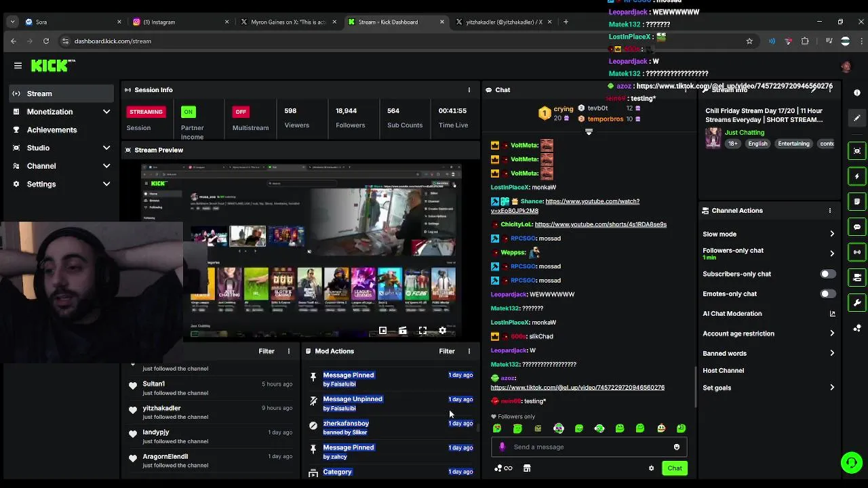The image size is (868, 488).
Task: Open AI Chat Moderation external link
Action: tap(832, 314)
